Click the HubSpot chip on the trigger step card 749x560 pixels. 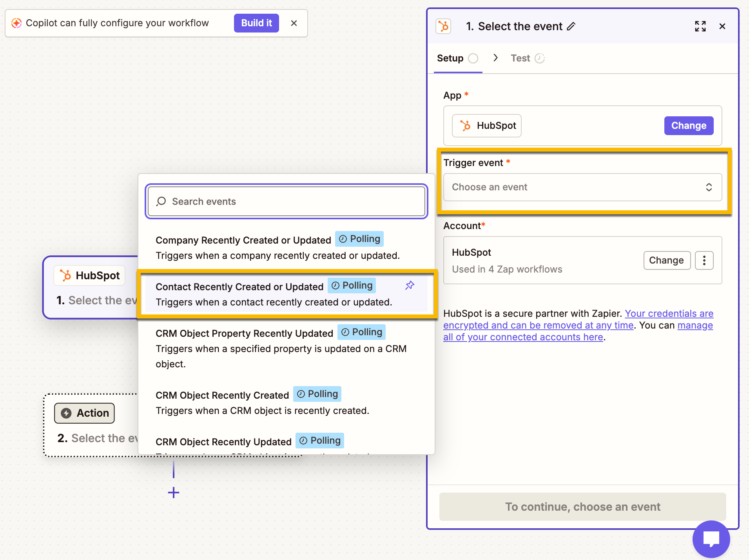tap(90, 275)
